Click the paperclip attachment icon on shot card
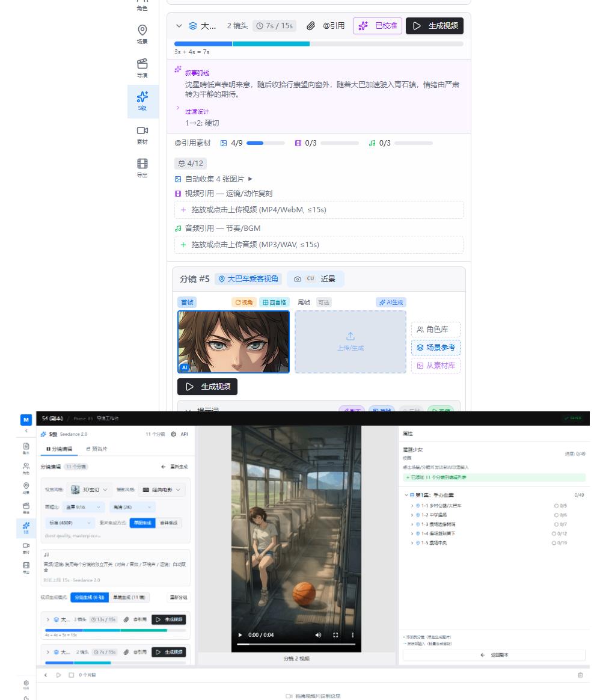The image size is (594, 700). [x=311, y=26]
